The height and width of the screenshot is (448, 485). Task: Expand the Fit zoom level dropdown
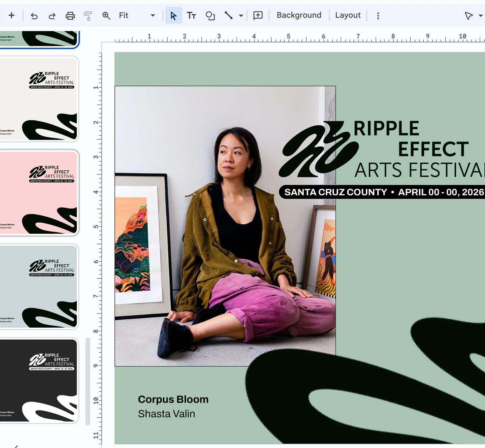(x=153, y=15)
